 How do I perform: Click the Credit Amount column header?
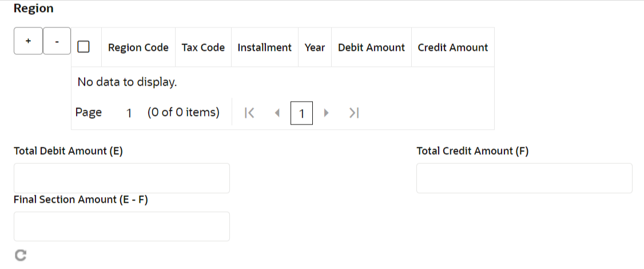pos(452,47)
